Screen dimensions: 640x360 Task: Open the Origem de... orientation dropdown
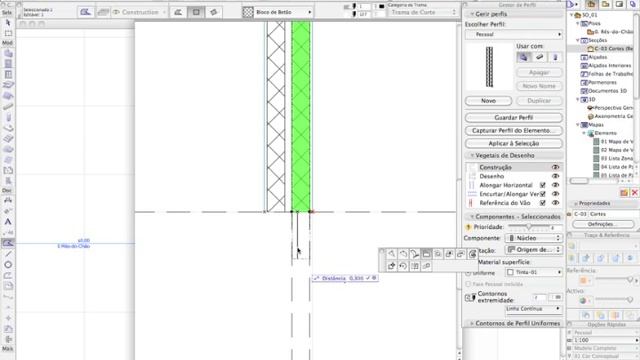coord(534,249)
